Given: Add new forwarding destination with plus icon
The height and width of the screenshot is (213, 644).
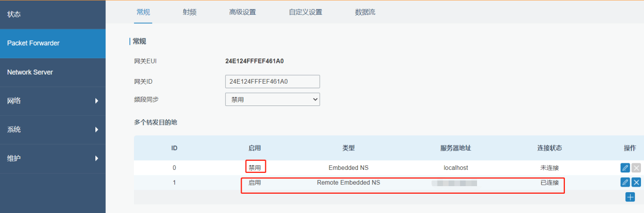Looking at the screenshot, I should tap(630, 197).
